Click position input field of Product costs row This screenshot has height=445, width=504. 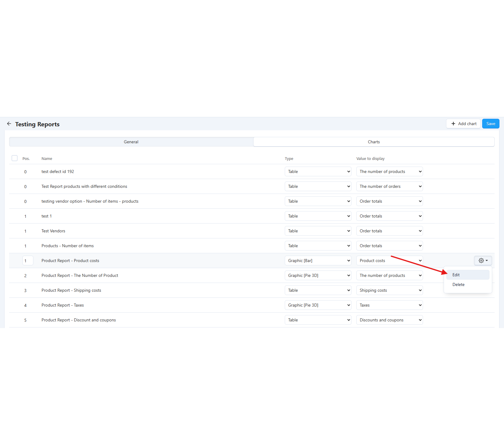point(28,261)
